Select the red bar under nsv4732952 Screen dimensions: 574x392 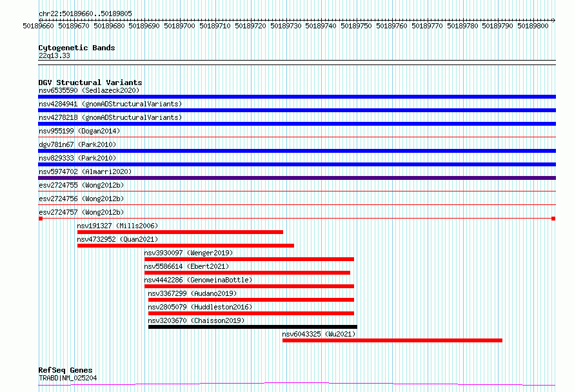point(186,246)
